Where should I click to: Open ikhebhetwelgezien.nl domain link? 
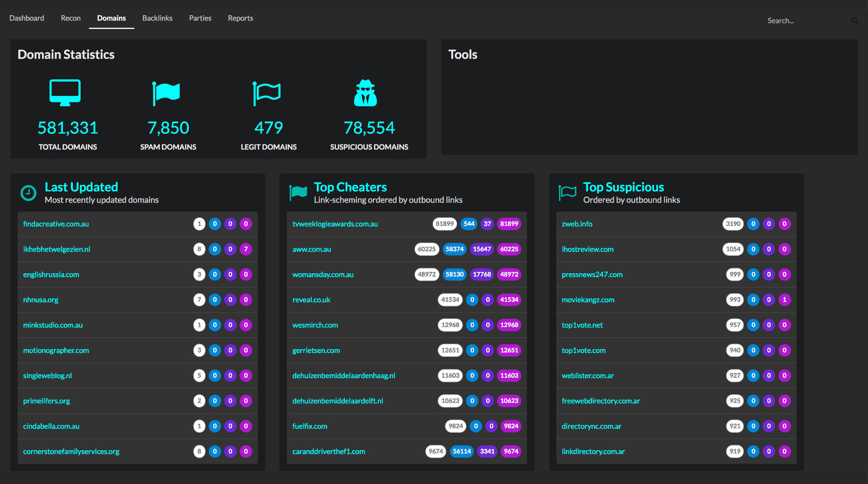point(57,249)
